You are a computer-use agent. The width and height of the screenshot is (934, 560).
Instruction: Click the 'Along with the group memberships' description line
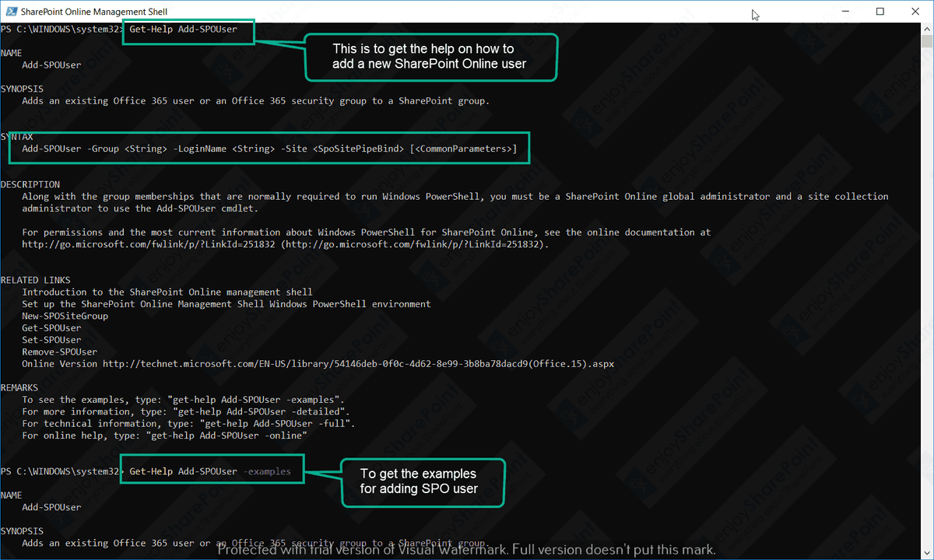[x=455, y=197]
